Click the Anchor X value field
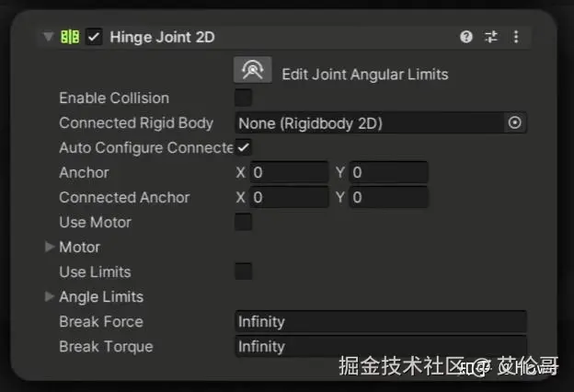This screenshot has height=392, width=574. tap(289, 172)
